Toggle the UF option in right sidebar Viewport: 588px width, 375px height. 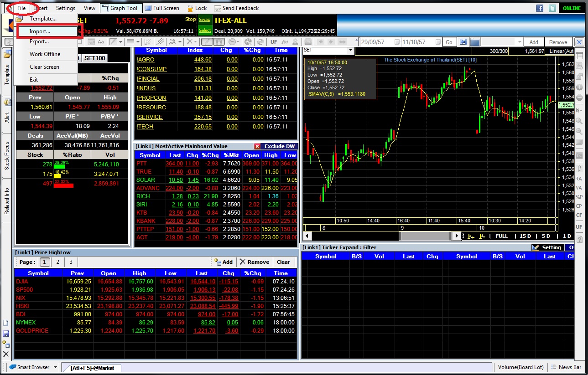click(579, 226)
